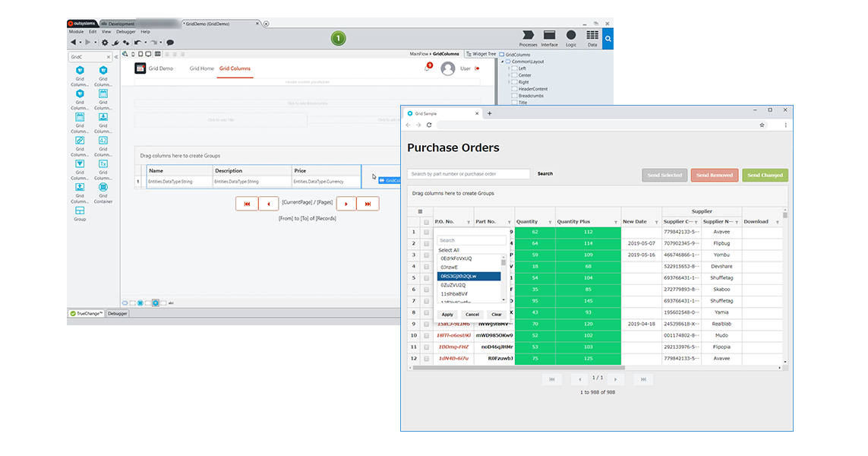Click the blue search magnifier icon

pos(608,37)
